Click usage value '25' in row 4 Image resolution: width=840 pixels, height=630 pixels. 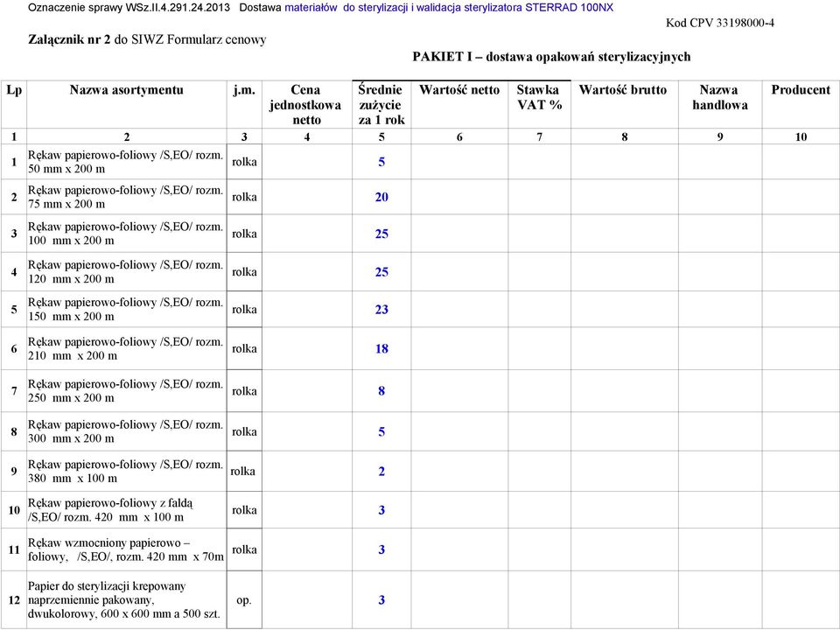click(x=381, y=272)
